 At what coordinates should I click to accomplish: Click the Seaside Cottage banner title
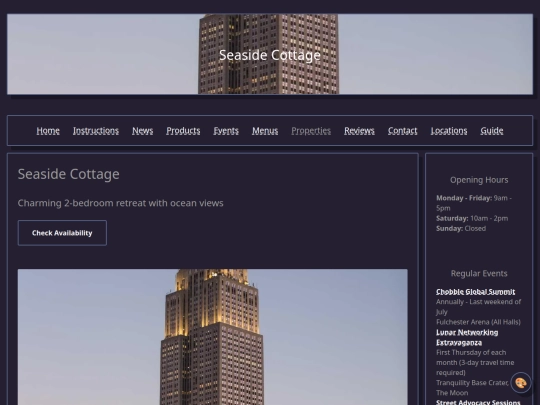tap(270, 55)
